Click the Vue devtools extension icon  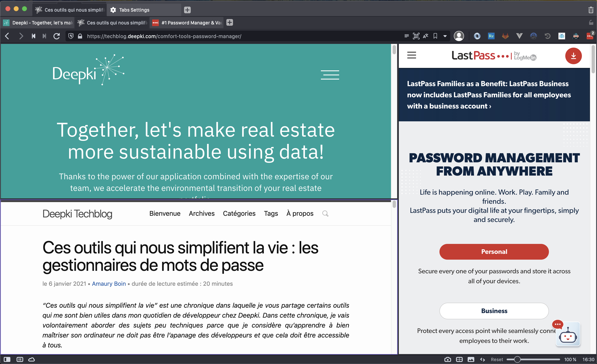[519, 36]
